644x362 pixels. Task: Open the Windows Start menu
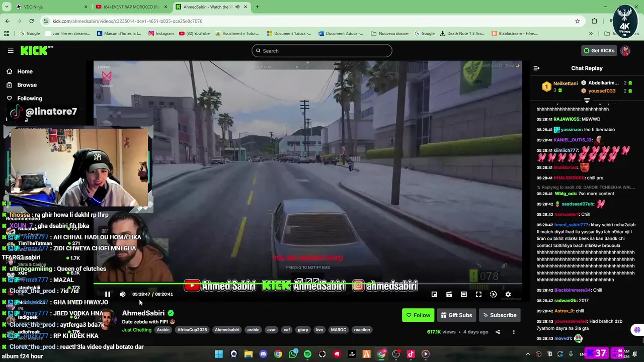pos(219,354)
